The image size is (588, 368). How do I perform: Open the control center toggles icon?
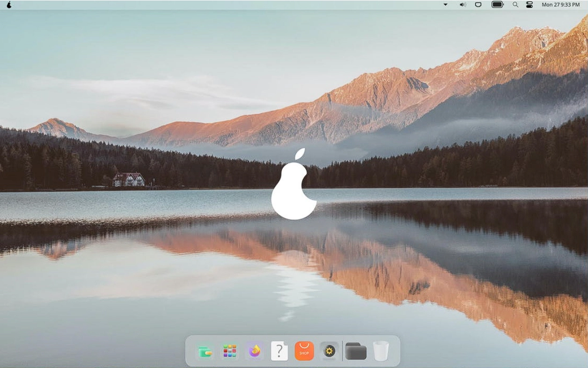click(529, 5)
